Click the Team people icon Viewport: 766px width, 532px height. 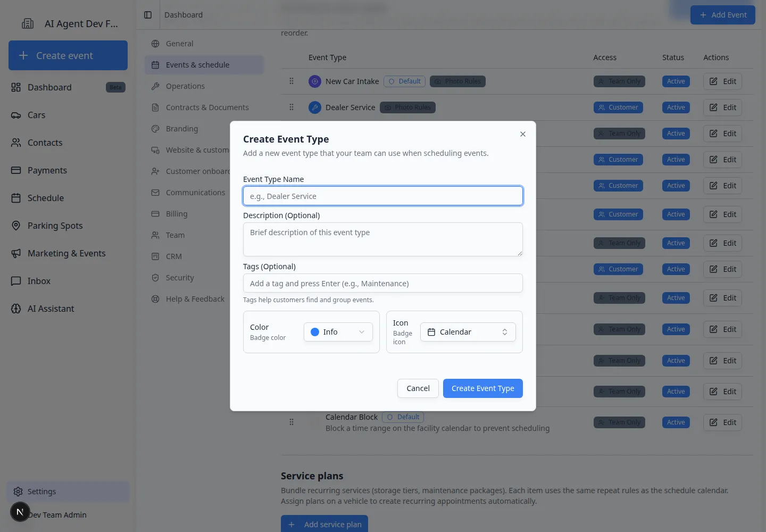tap(155, 235)
